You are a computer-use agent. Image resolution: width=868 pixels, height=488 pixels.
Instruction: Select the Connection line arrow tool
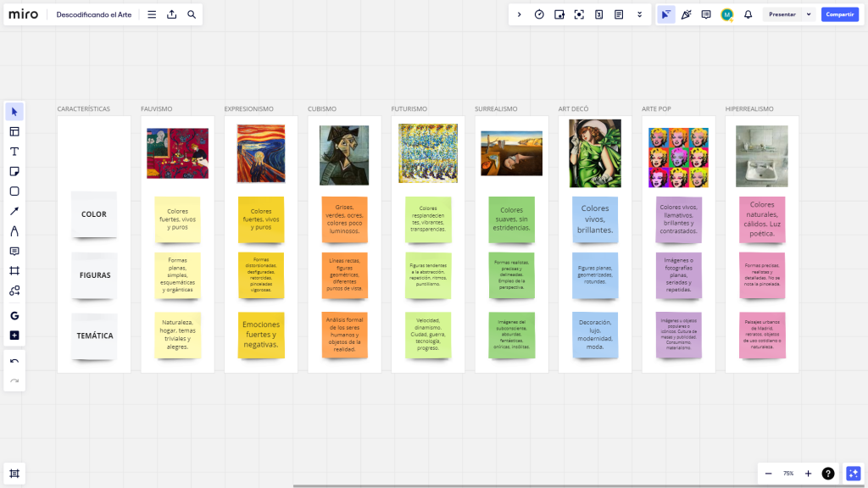14,211
